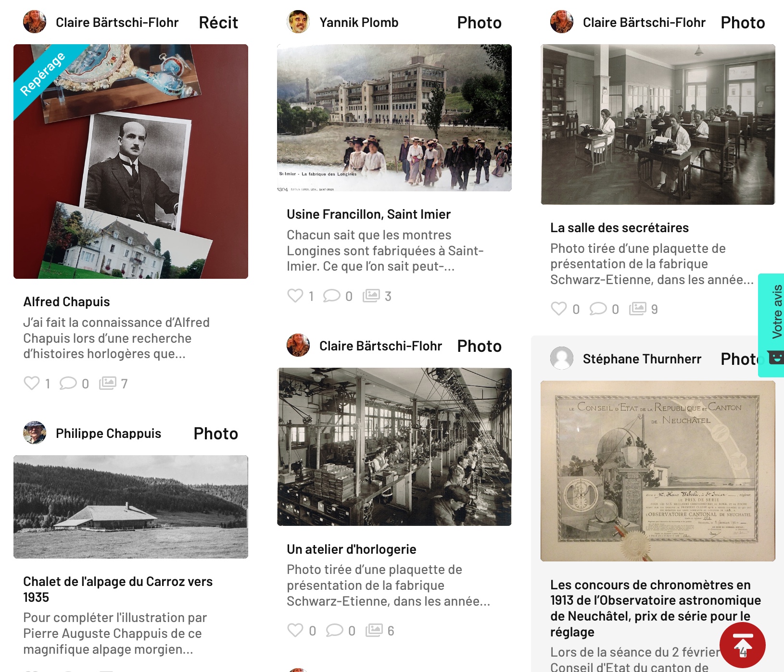Image resolution: width=784 pixels, height=672 pixels.
Task: Open the Chalet de l'alpage du Carroz photo
Action: tap(131, 507)
